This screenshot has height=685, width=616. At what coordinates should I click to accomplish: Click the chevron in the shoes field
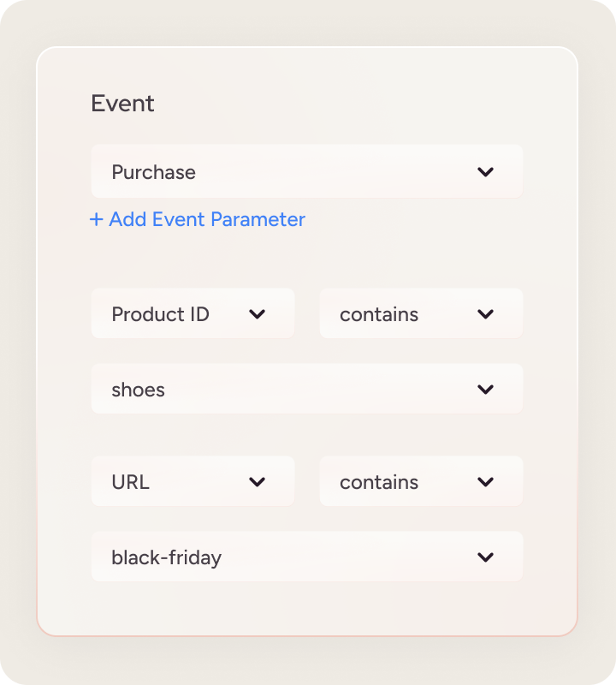click(486, 390)
